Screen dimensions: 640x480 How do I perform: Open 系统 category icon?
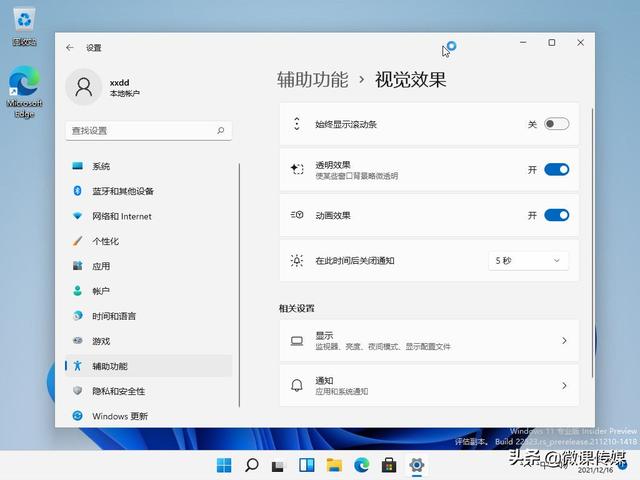click(x=78, y=166)
